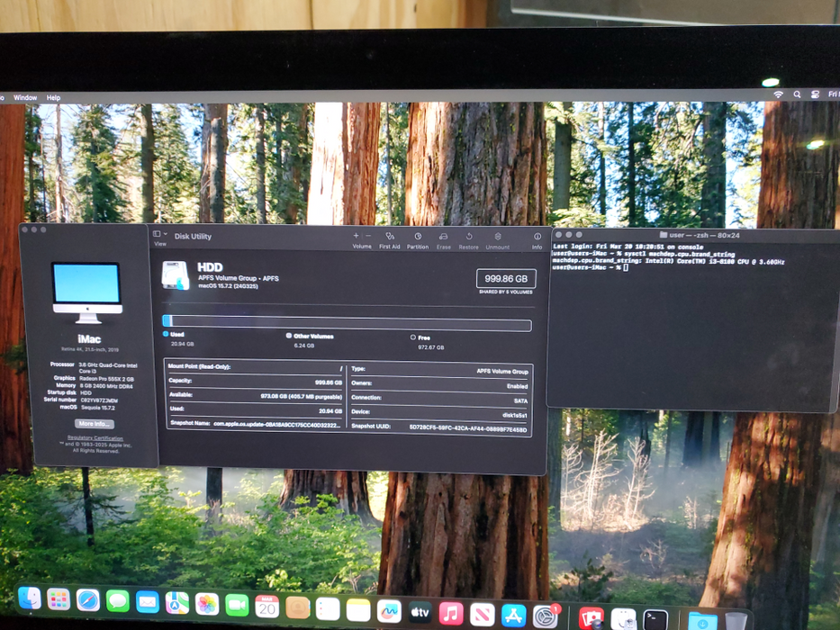Click the More Info... button

pos(95,424)
